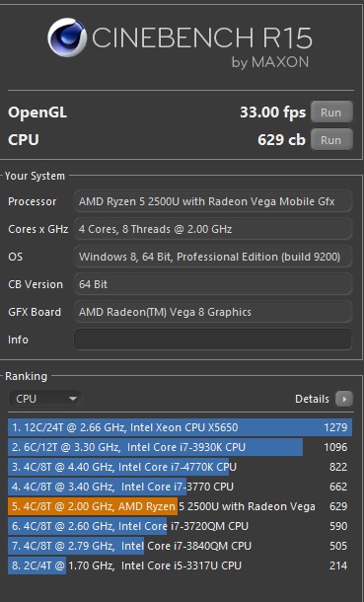Click the Cinebench sphere logo icon
Screen dimensions: 364x602
(x=67, y=38)
